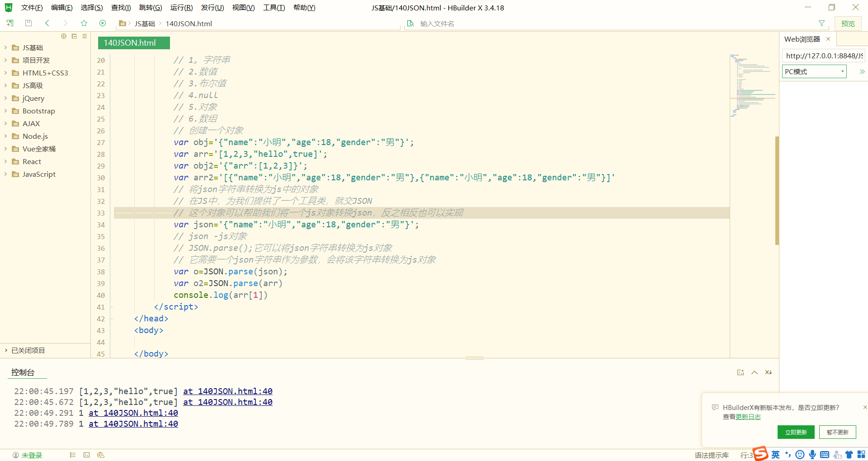The height and width of the screenshot is (461, 868).
Task: Run the project using the run icon
Action: [x=103, y=23]
